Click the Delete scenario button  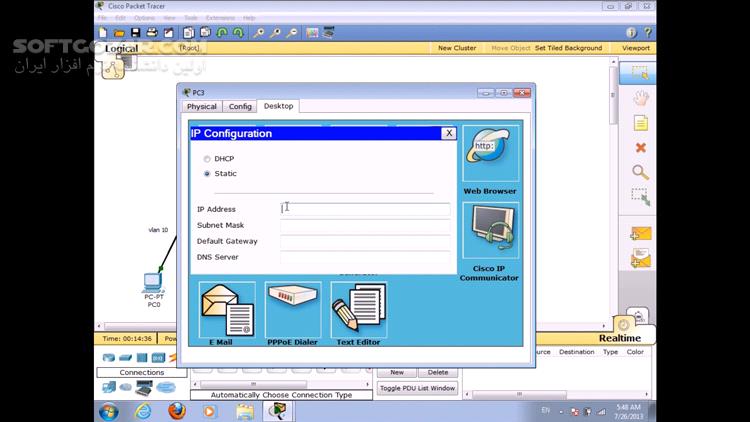[x=438, y=372]
